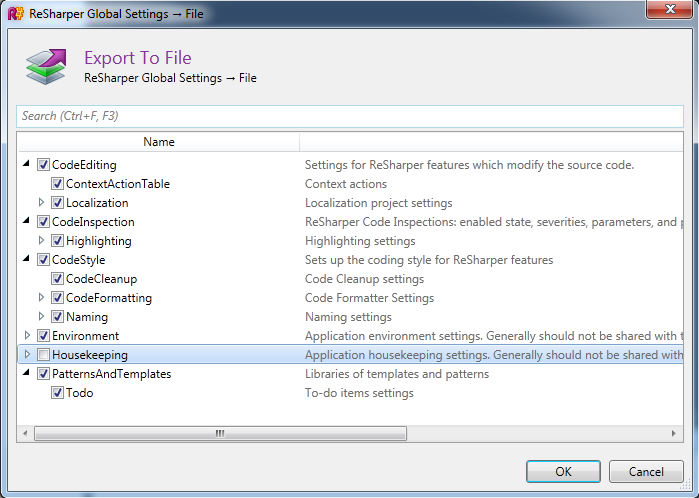Expand the Localization tree node
This screenshot has height=498, width=699.
(x=41, y=202)
